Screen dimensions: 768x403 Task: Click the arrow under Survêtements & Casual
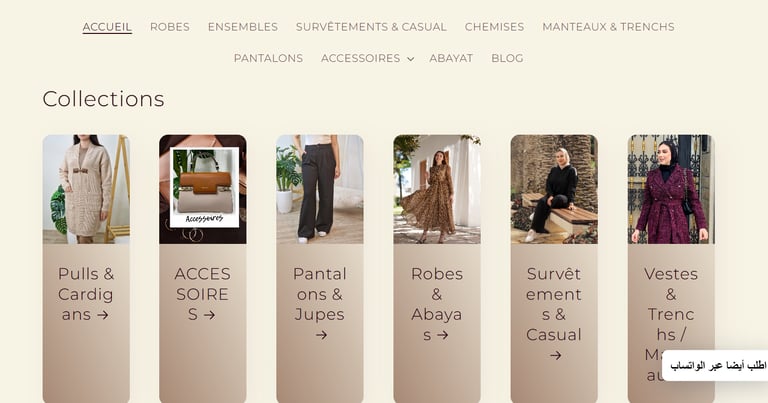[555, 356]
